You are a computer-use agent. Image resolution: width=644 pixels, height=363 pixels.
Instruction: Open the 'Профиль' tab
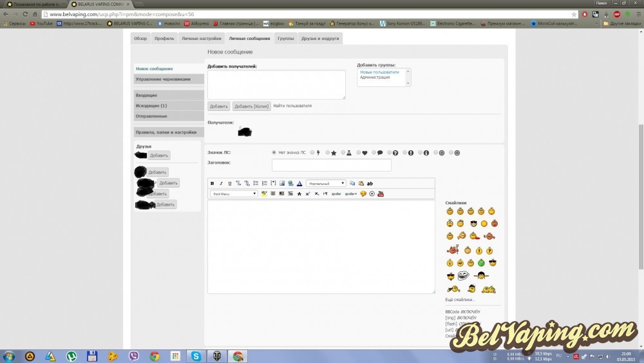[164, 38]
